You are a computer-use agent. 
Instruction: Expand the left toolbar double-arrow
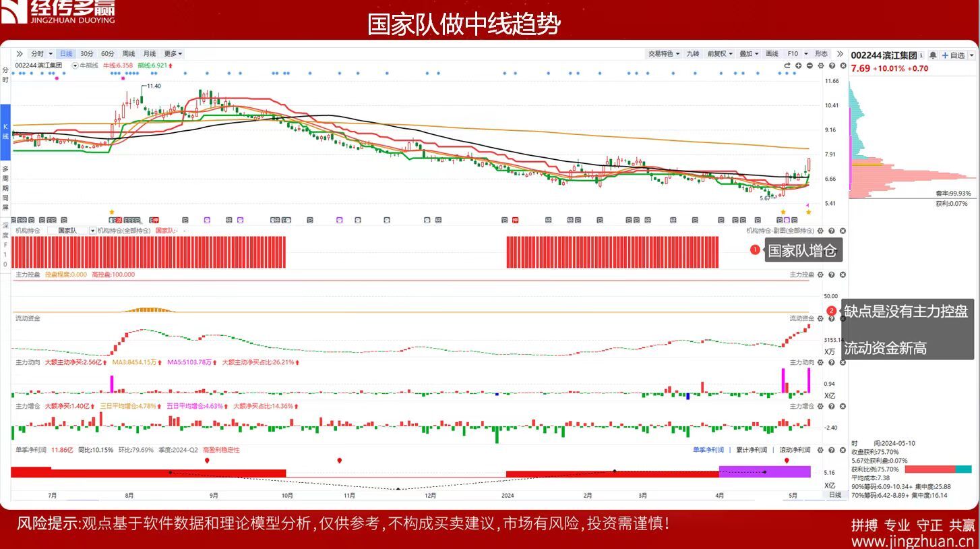click(x=20, y=53)
